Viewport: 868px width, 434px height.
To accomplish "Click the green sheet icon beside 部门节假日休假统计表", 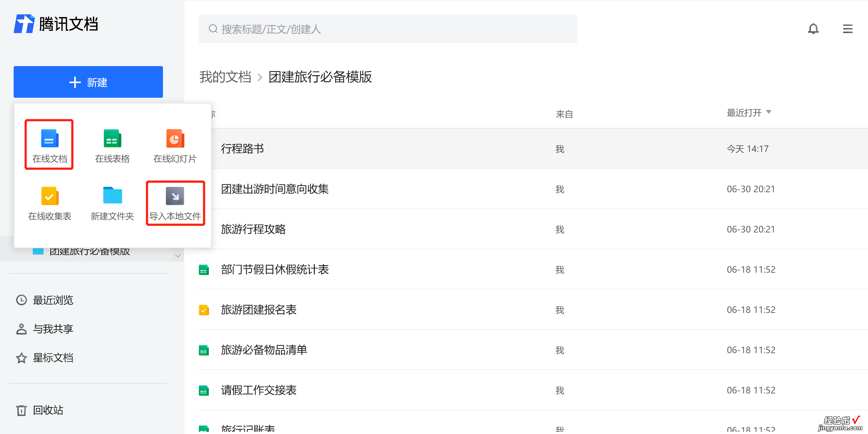I will point(204,270).
